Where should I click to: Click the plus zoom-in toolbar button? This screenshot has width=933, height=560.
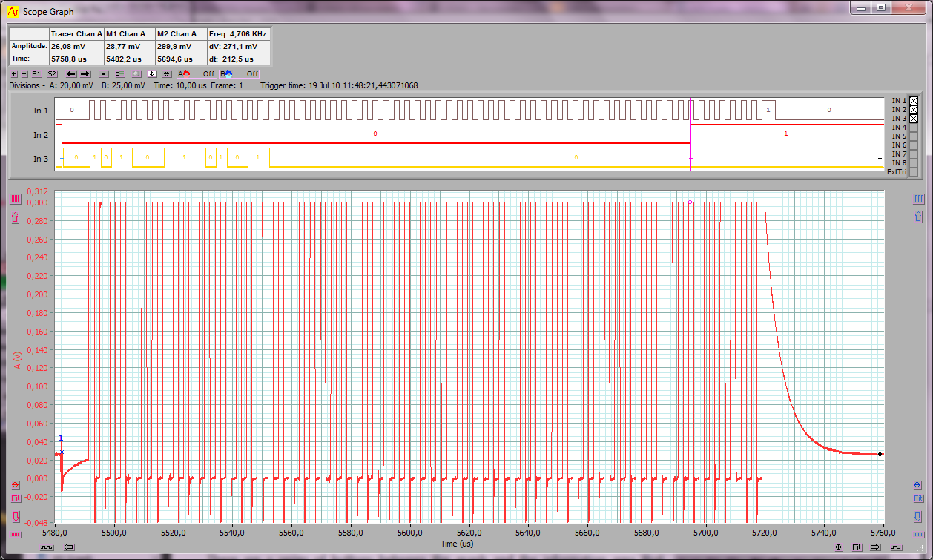click(x=14, y=74)
